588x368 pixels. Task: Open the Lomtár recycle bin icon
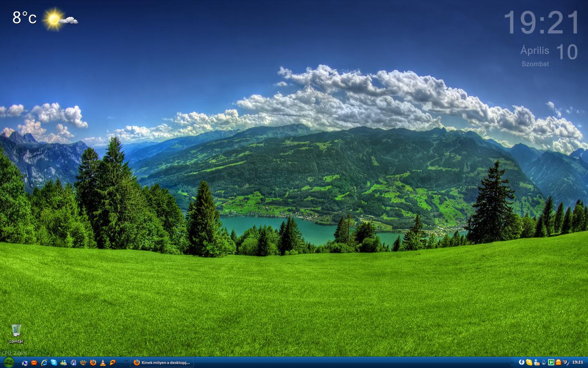(x=16, y=334)
